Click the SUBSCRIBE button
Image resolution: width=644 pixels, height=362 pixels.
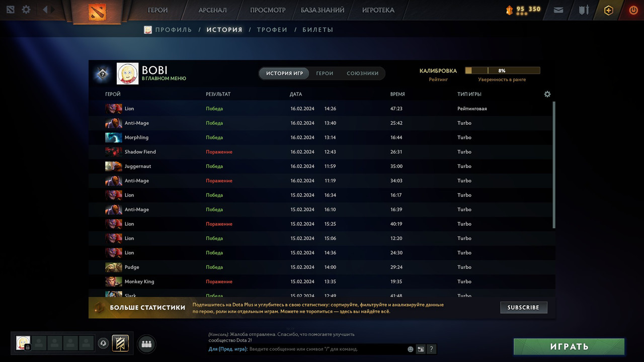pyautogui.click(x=524, y=307)
